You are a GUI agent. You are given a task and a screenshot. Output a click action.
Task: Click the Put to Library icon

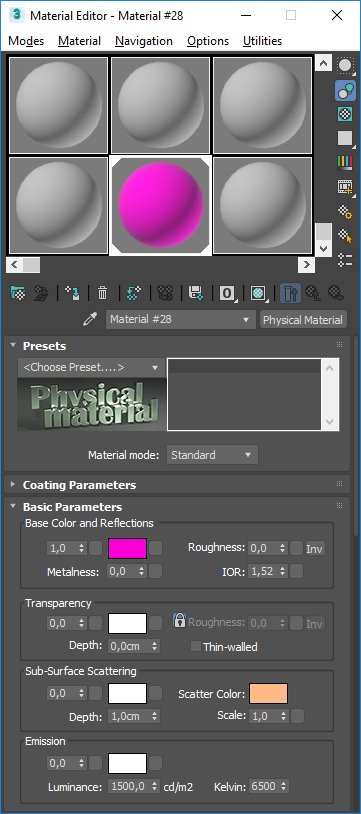click(196, 293)
